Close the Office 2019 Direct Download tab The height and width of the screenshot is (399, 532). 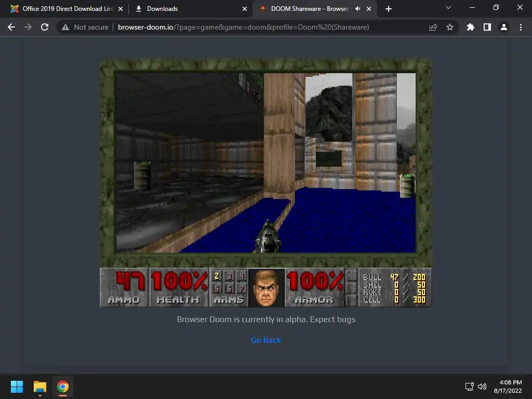[x=121, y=9]
